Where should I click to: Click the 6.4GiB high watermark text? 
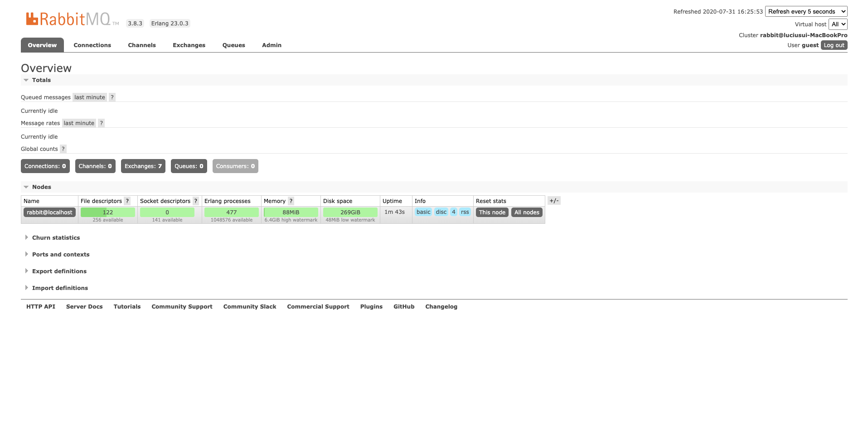click(291, 220)
